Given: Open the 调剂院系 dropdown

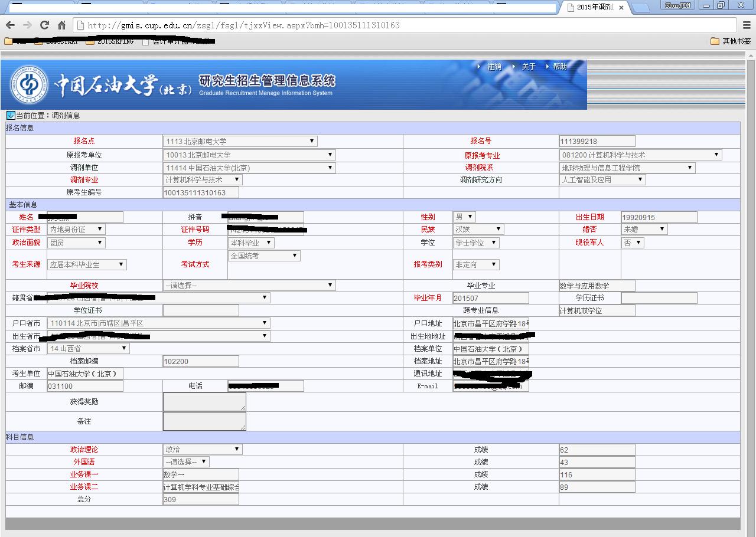Looking at the screenshot, I should [x=627, y=168].
